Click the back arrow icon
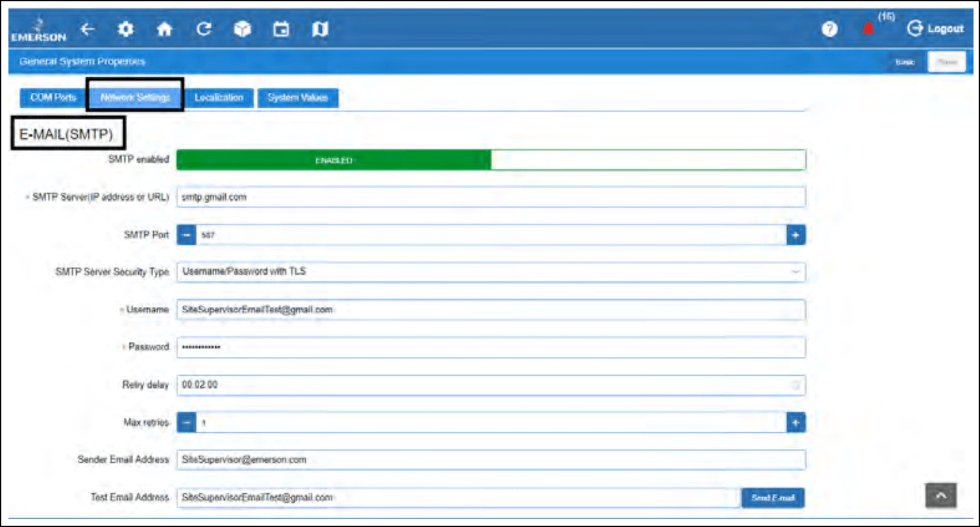980x527 pixels. click(x=88, y=29)
